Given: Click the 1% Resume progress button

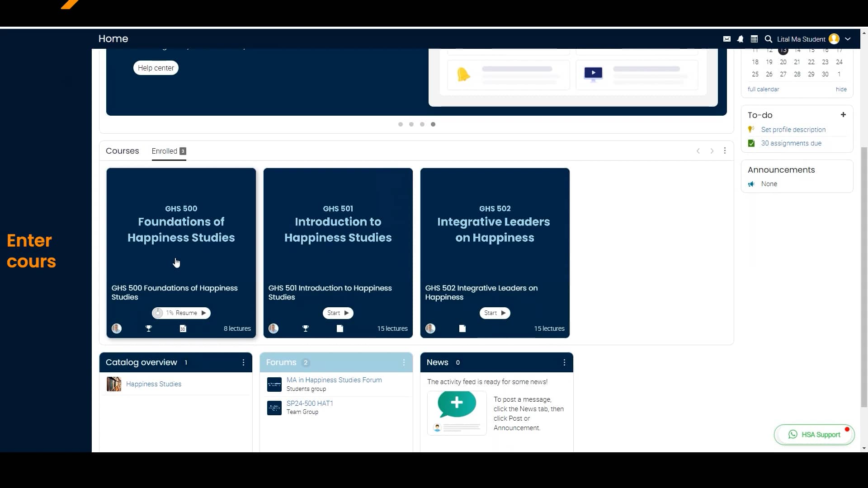Looking at the screenshot, I should point(181,313).
